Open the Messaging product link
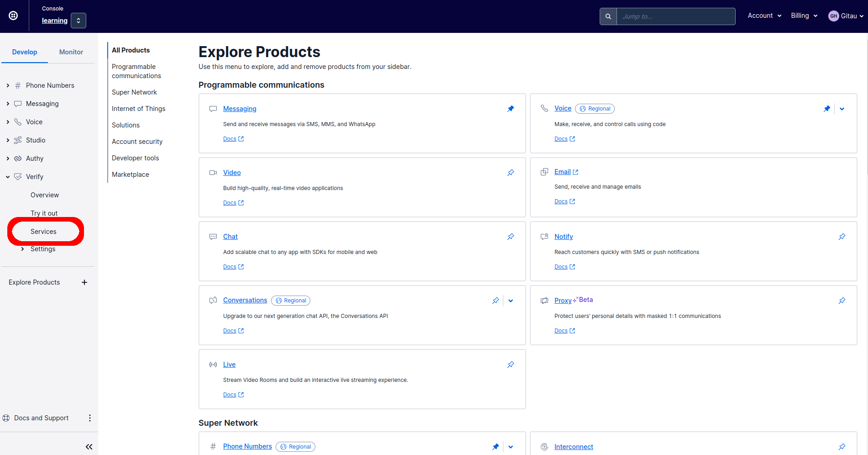 point(240,109)
